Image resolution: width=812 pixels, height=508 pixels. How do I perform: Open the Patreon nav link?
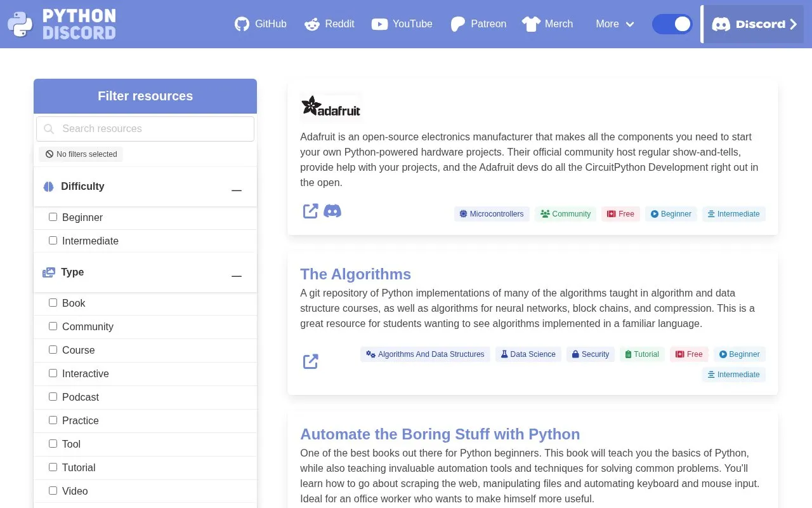478,24
